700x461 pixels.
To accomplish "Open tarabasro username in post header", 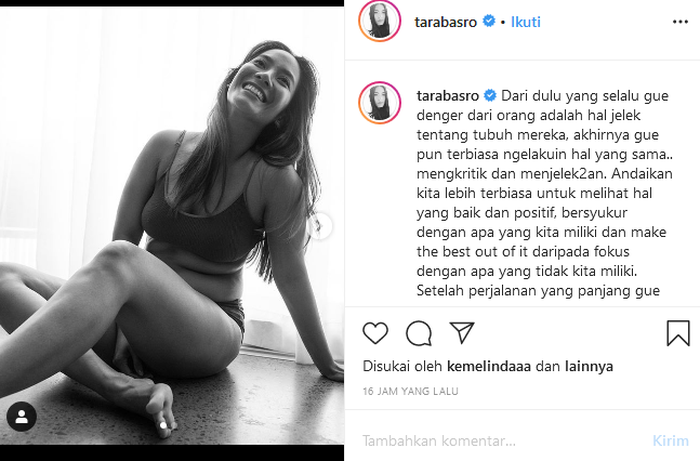I will pos(446,22).
